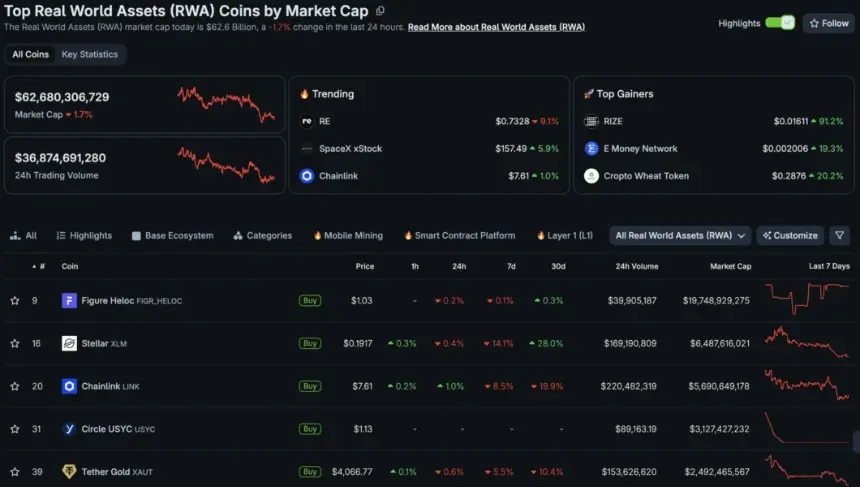Open the filter funnel icon next to Customize
This screenshot has height=487, width=860.
(839, 235)
